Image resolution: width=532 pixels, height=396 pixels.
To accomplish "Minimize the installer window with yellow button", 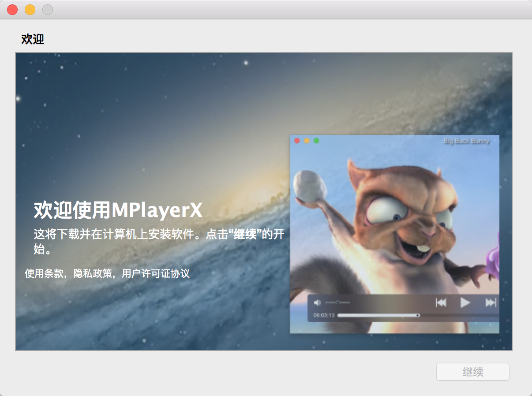I will pyautogui.click(x=30, y=9).
